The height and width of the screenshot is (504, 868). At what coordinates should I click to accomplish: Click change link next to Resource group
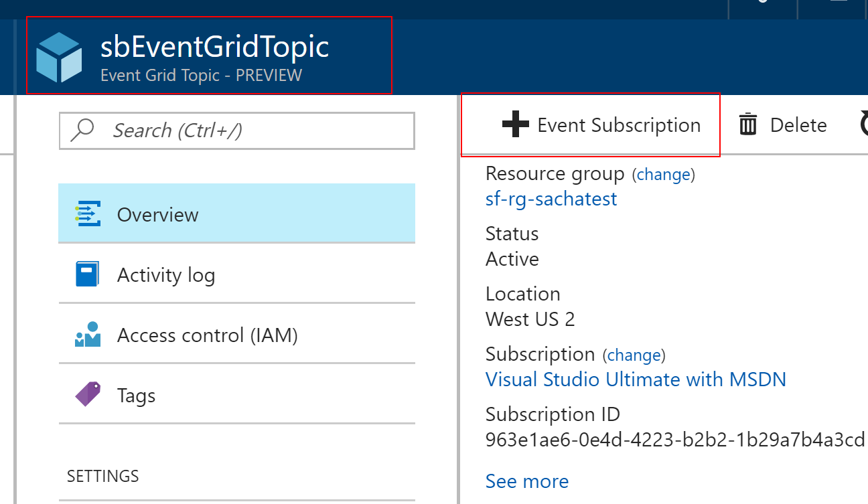pyautogui.click(x=664, y=175)
